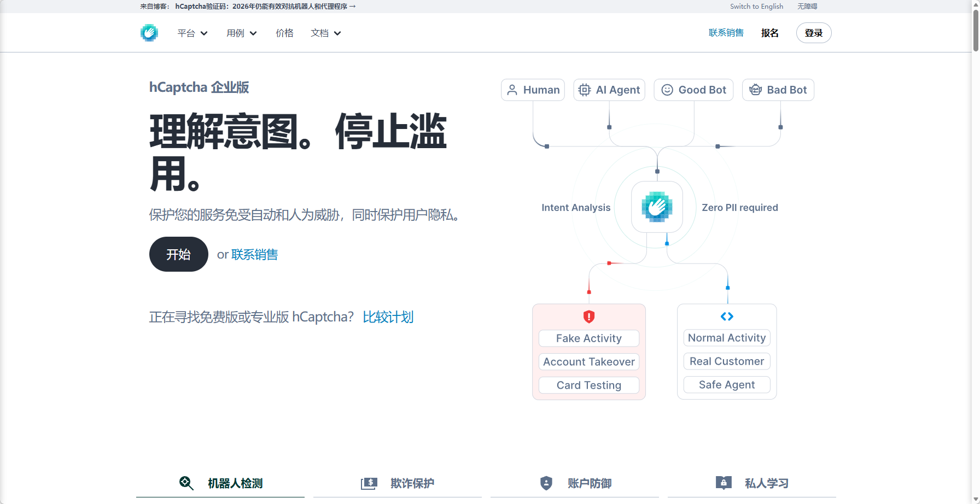Switch to the 私人学习 tab
Viewport: 980px width, 504px height.
pyautogui.click(x=752, y=483)
